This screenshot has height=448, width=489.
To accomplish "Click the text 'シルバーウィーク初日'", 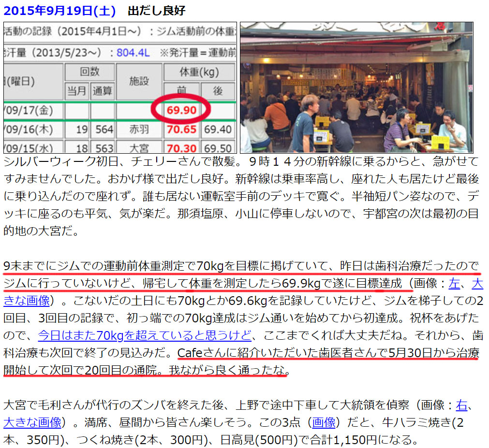I will [x=61, y=161].
